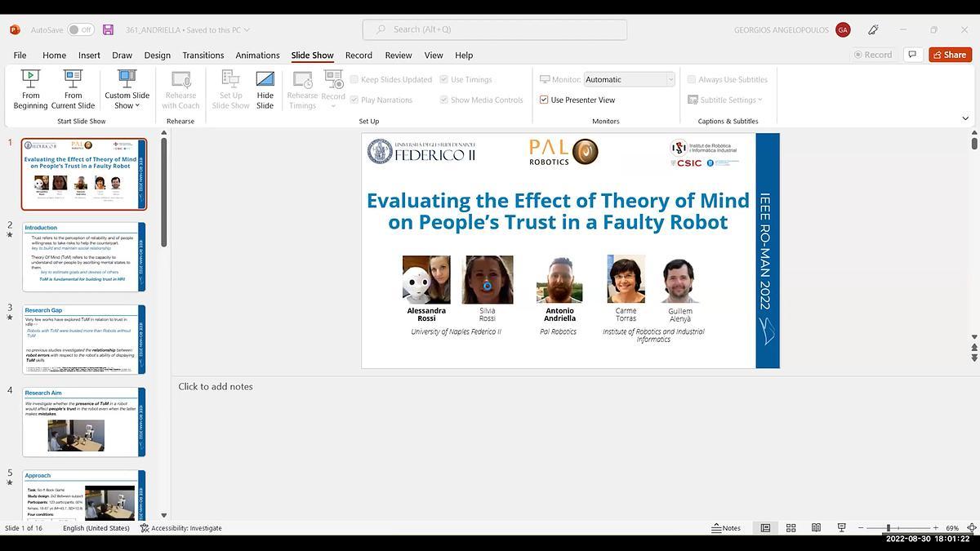The height and width of the screenshot is (551, 980).
Task: Click the Search box
Action: point(495,29)
